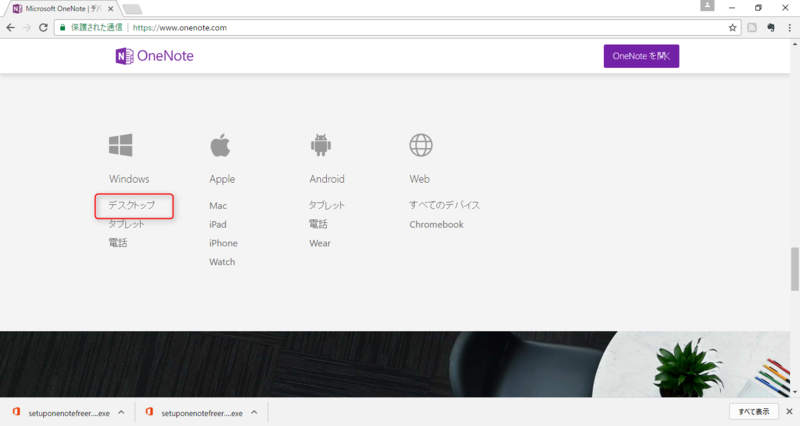The image size is (800, 426).
Task: Open the Apple Watch link
Action: [x=222, y=262]
